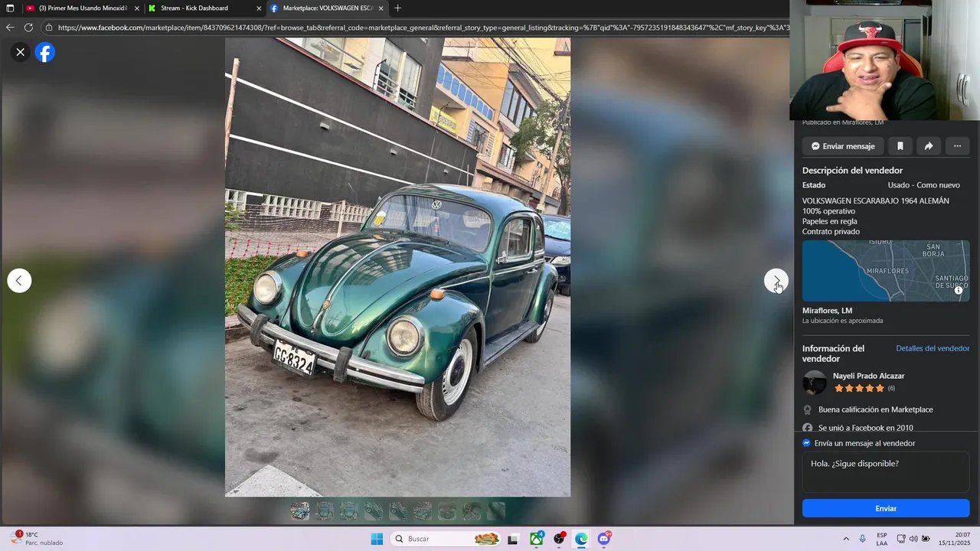Close the Marketplace VOLKSWAGEN tab
This screenshot has width=980, height=551.
[x=381, y=8]
